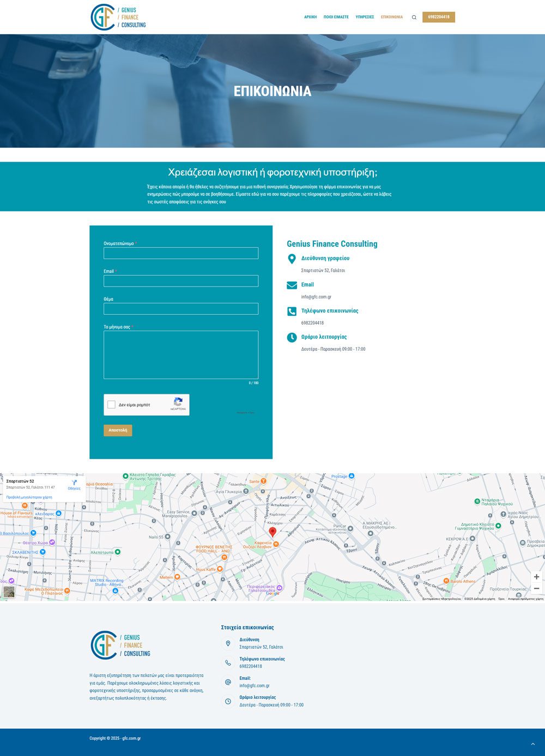
Task: Click the footer phone number 6982204418
Action: (251, 667)
